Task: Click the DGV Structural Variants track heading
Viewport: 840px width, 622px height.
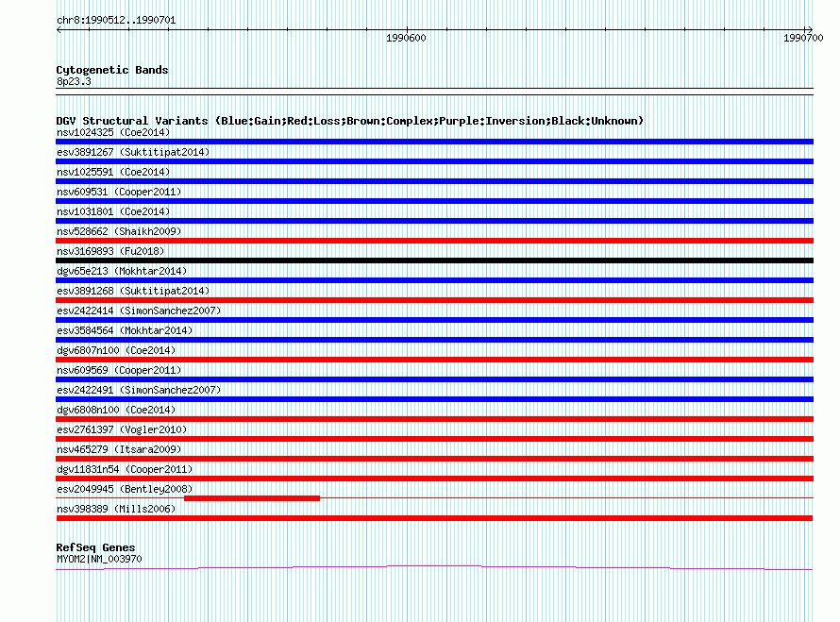Action: tap(349, 121)
